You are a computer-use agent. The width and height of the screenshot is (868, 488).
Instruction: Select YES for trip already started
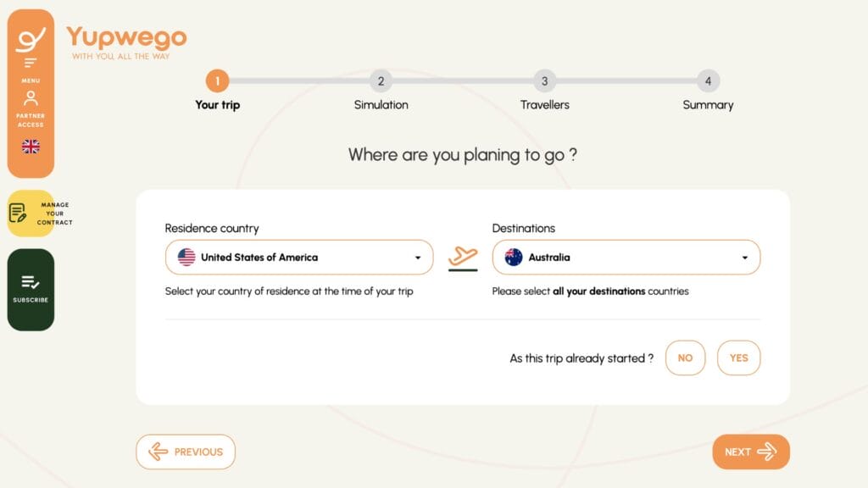[x=738, y=358]
